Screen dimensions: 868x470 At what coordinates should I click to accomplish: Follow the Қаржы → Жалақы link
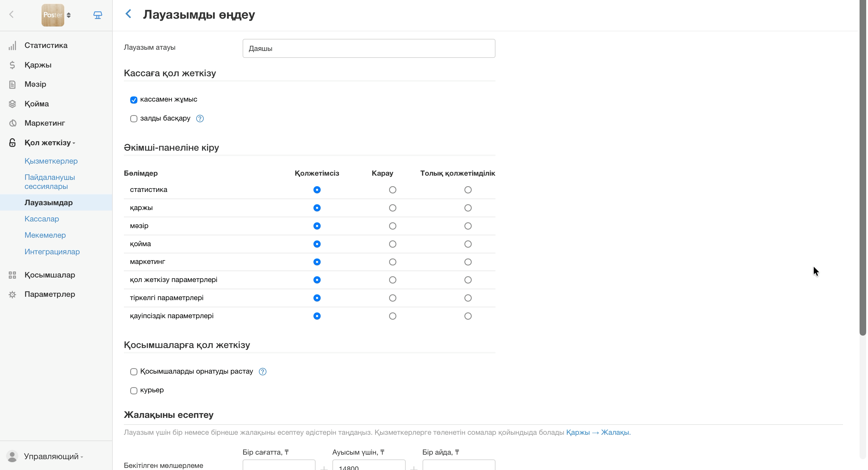[x=598, y=432]
